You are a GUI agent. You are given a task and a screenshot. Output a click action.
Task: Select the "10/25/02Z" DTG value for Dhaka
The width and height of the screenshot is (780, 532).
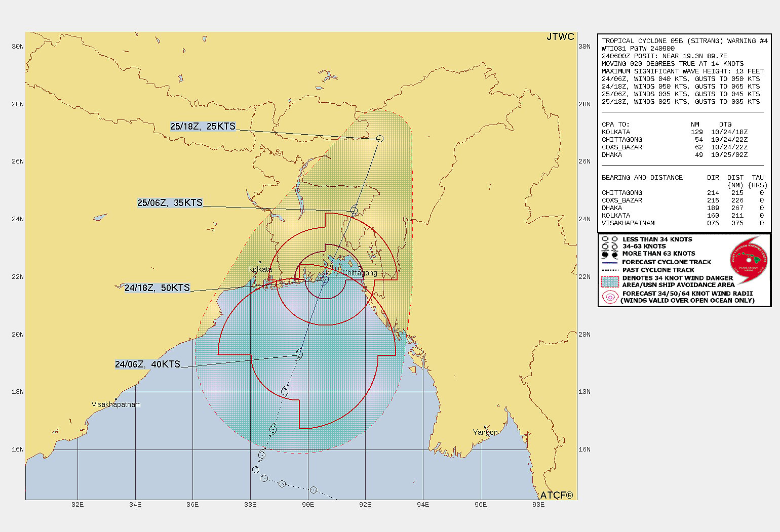coord(729,155)
